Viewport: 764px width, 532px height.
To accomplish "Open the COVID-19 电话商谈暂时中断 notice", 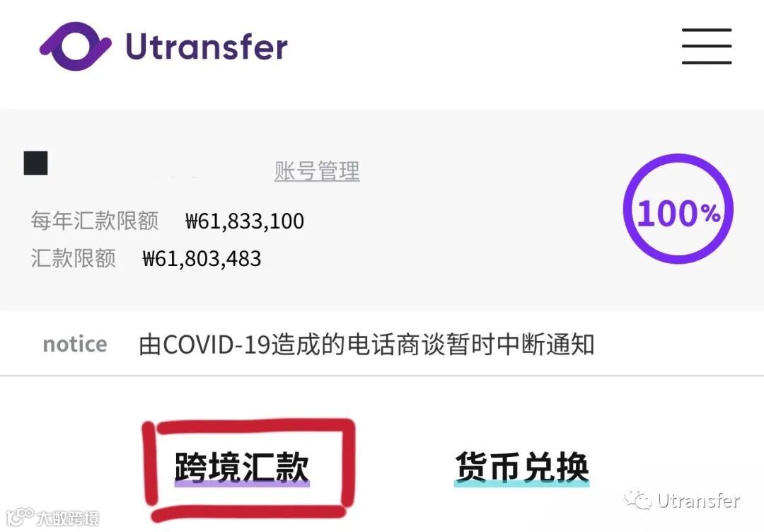I will [366, 345].
